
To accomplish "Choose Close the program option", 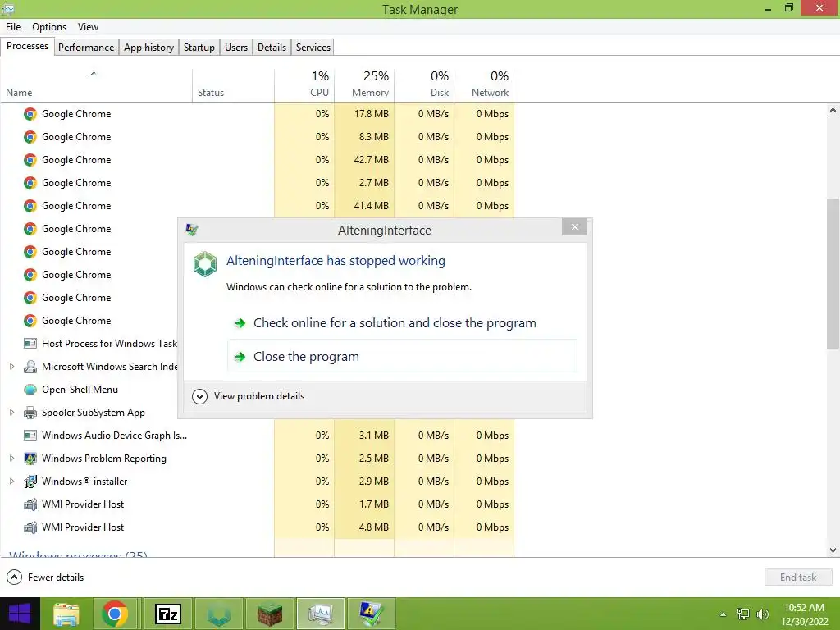I will (402, 356).
